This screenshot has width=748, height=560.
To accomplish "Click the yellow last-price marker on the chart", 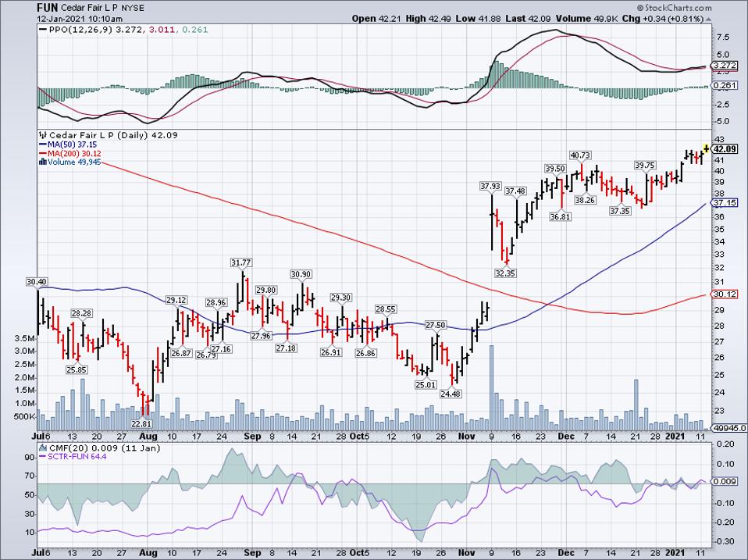I will [706, 148].
